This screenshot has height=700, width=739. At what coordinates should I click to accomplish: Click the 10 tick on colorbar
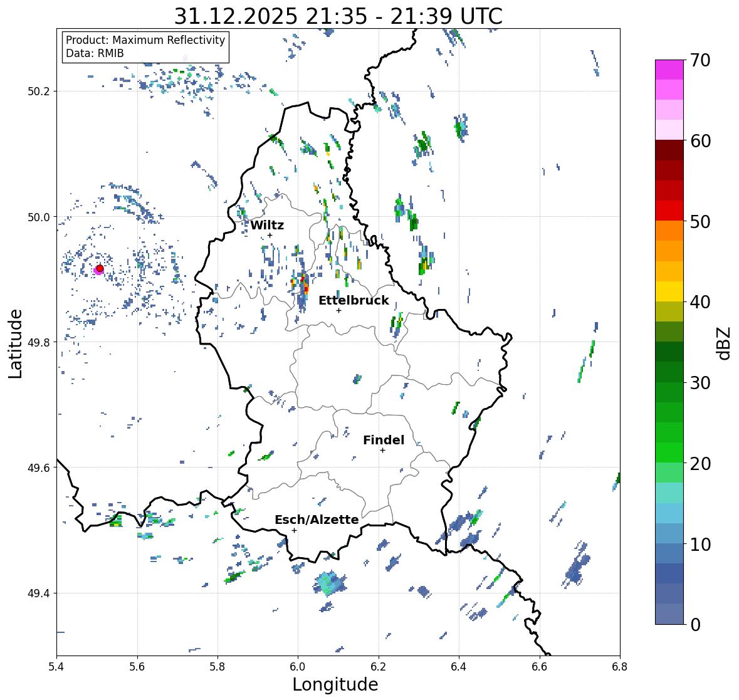pos(700,544)
